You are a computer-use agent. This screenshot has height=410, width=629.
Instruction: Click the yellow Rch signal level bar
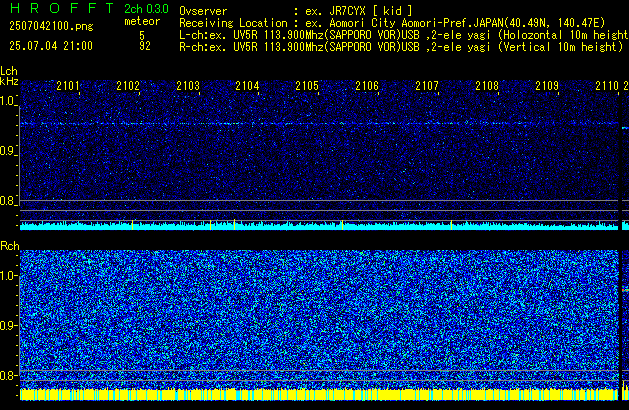[x=319, y=394]
